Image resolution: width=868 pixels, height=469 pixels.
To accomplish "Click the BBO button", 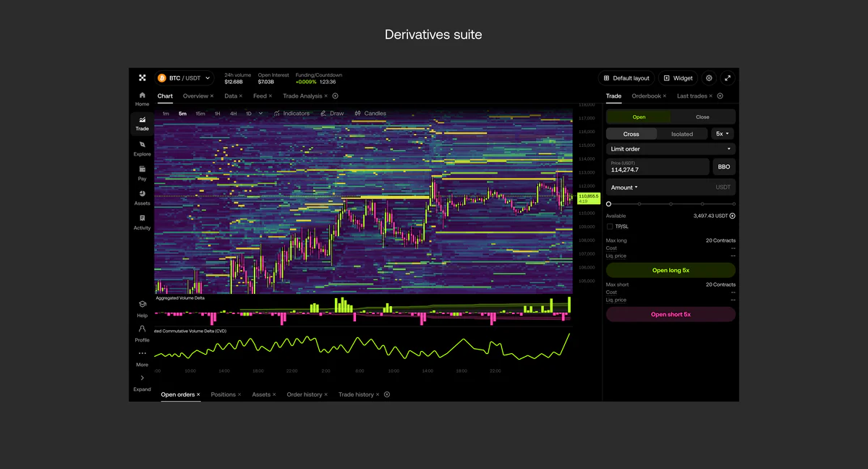I will click(724, 166).
